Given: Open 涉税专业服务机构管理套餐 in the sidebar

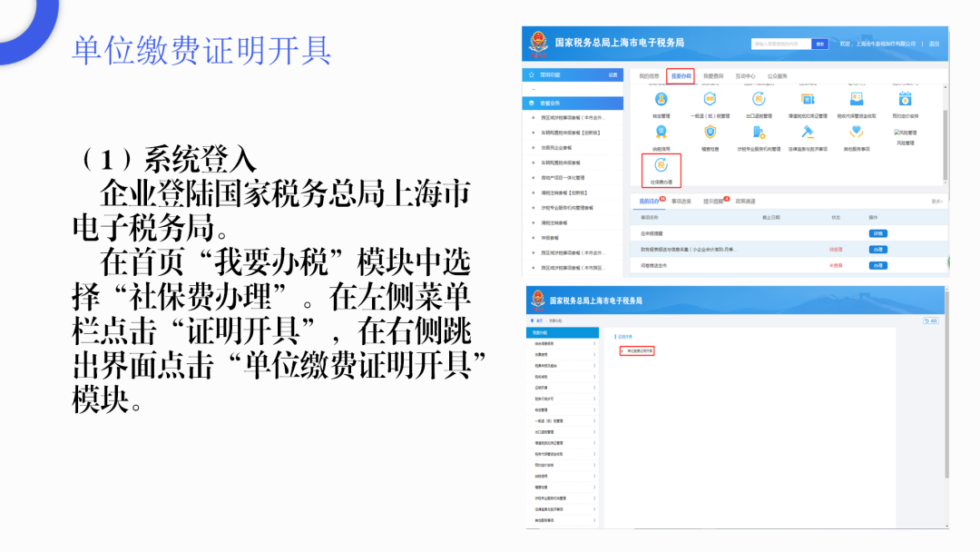Looking at the screenshot, I should click(x=567, y=208).
